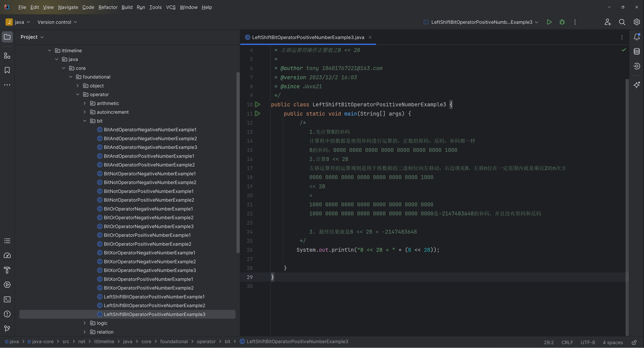Show more tool windows ellipsis in left sidebar

tap(7, 85)
